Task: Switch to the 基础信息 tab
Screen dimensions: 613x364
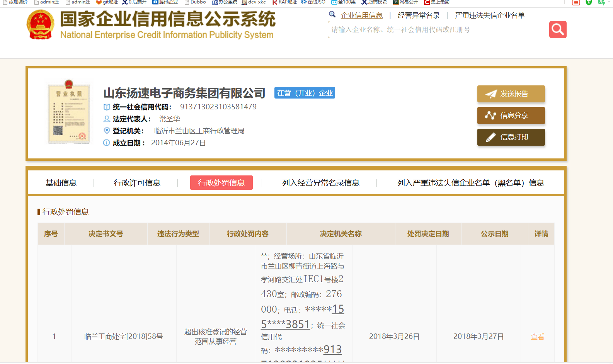Action: click(x=61, y=183)
